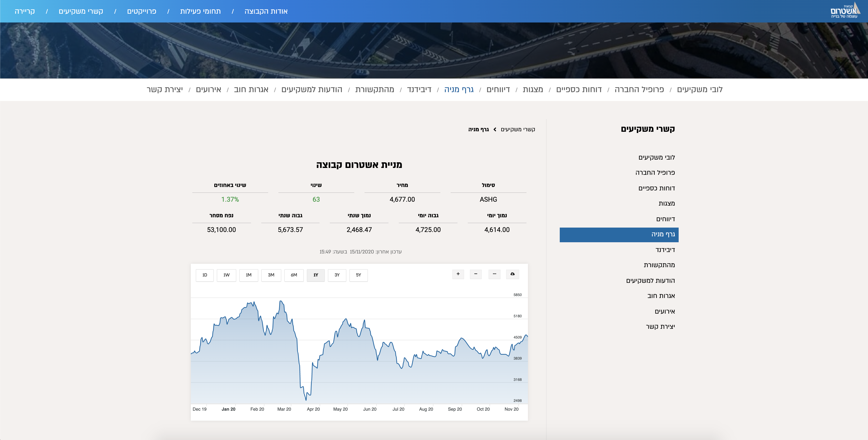Open לובי משקיעים in the sidebar
This screenshot has width=868, height=440.
coord(656,157)
